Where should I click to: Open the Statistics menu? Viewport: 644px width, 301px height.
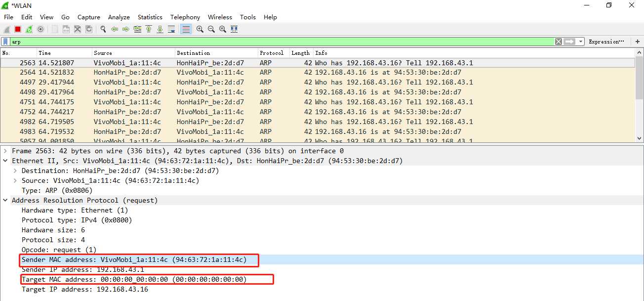(x=150, y=17)
